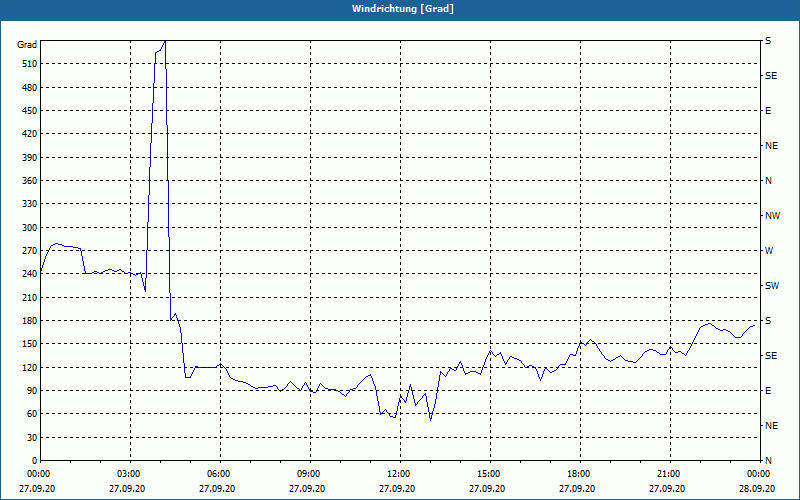Click the 210 degree axis label
Screen dimensions: 800x500
(29, 297)
